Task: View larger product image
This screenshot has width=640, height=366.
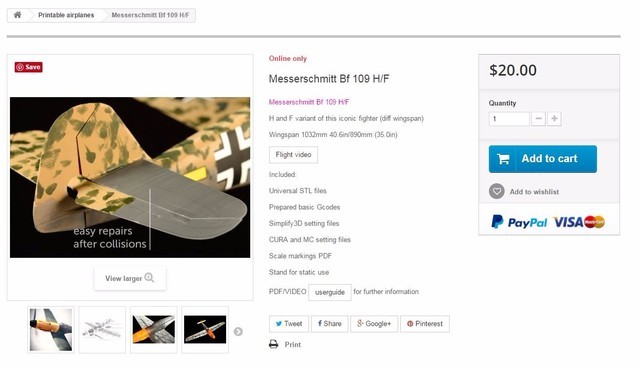Action: coord(130,278)
